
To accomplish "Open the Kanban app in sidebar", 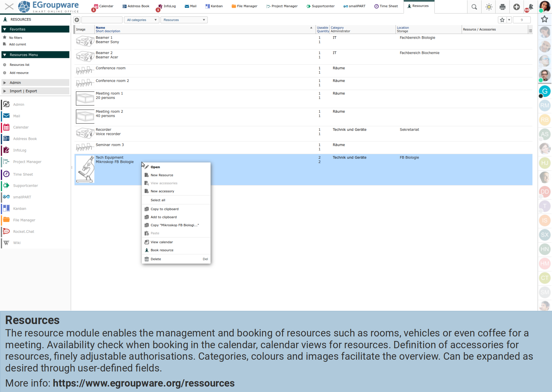I will [20, 209].
